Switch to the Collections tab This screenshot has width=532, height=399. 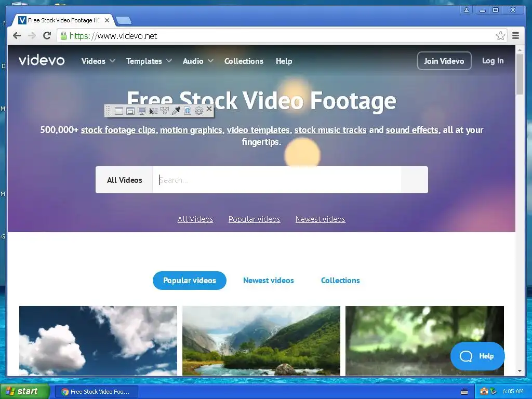(340, 281)
